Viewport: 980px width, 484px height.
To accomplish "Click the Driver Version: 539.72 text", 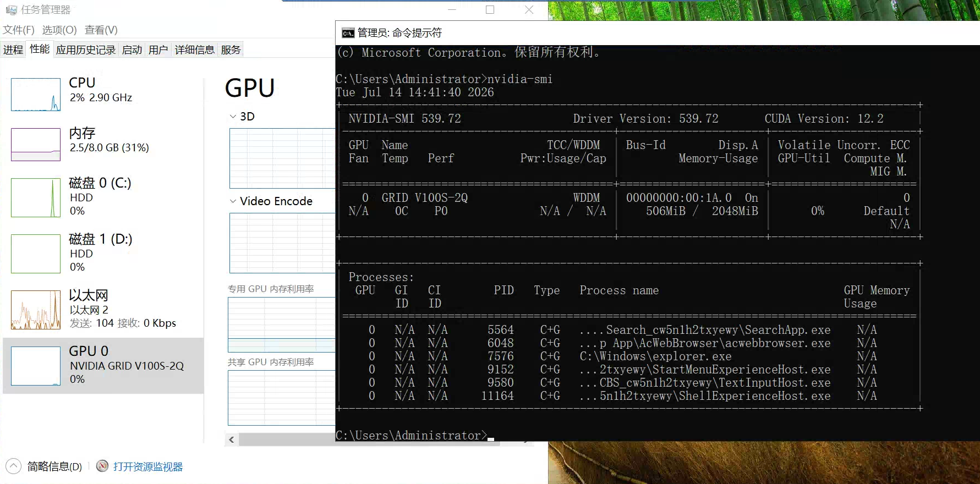I will pos(645,119).
